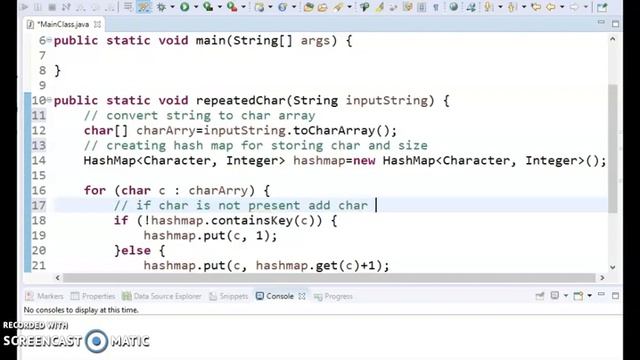Close the Console view tab
The height and width of the screenshot is (360, 640).
tap(302, 296)
